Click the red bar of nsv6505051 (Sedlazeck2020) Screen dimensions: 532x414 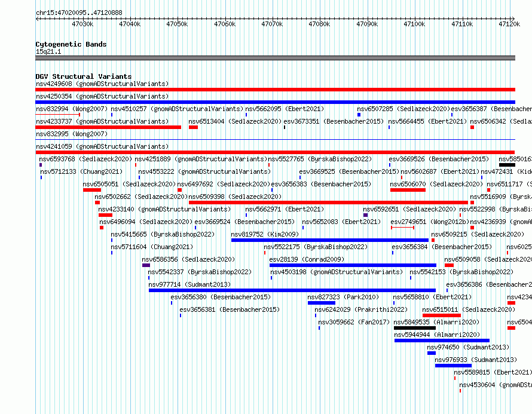coord(92,190)
